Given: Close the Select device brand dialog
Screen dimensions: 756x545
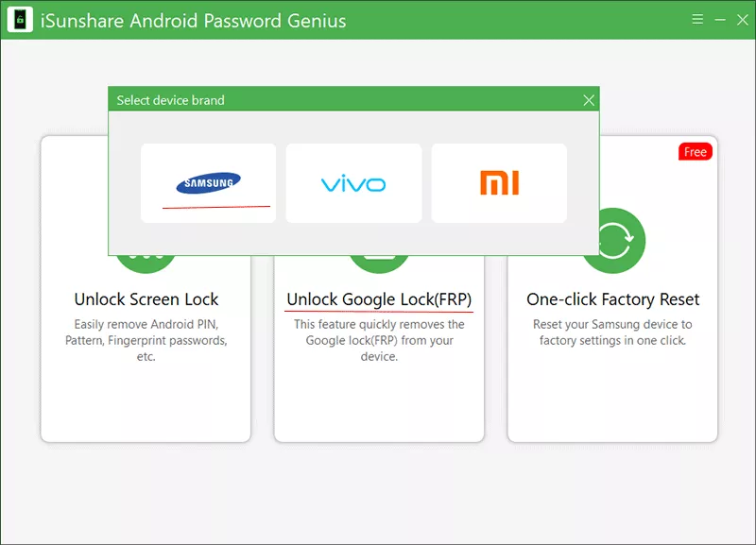Looking at the screenshot, I should [x=589, y=100].
